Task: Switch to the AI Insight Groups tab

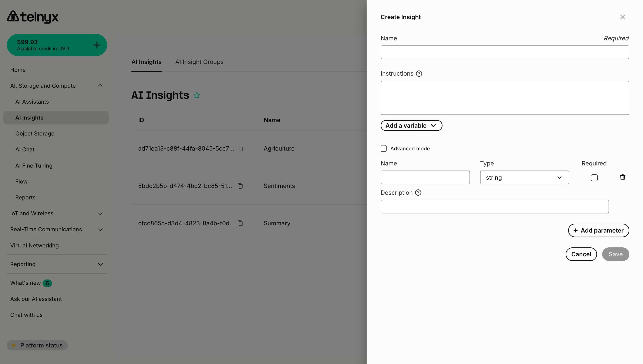Action: click(199, 62)
